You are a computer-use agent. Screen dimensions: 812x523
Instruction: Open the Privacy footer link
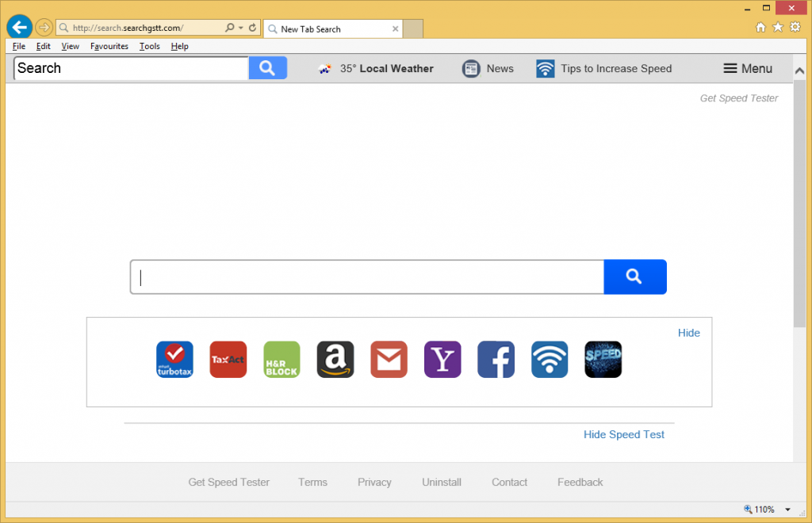pos(374,482)
